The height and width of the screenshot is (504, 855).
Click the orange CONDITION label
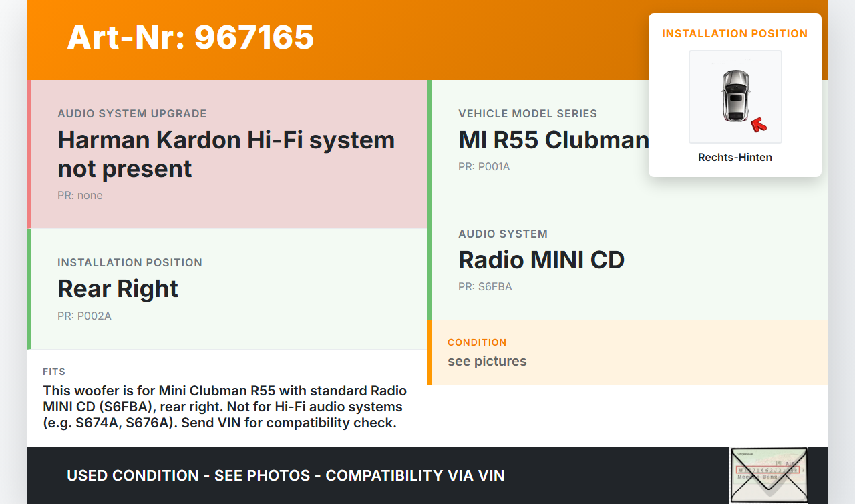[x=477, y=342]
